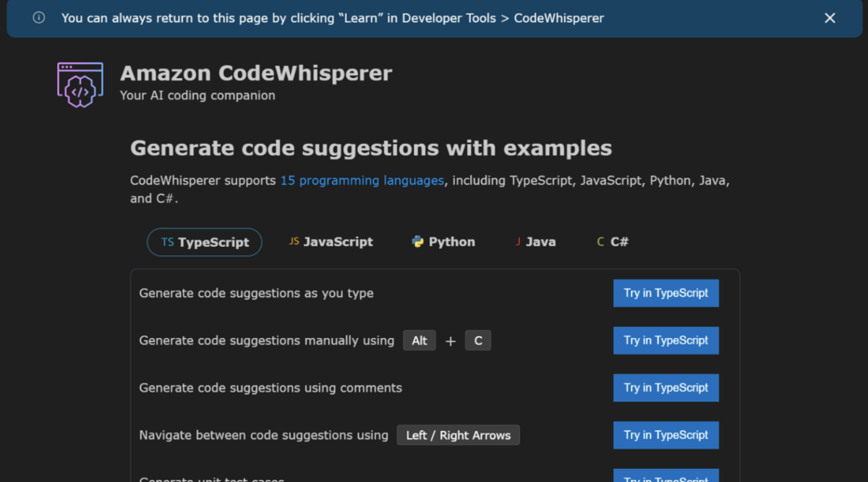Viewport: 868px width, 482px height.
Task: Click the Amazon CodeWhisperer logo icon
Action: (80, 85)
